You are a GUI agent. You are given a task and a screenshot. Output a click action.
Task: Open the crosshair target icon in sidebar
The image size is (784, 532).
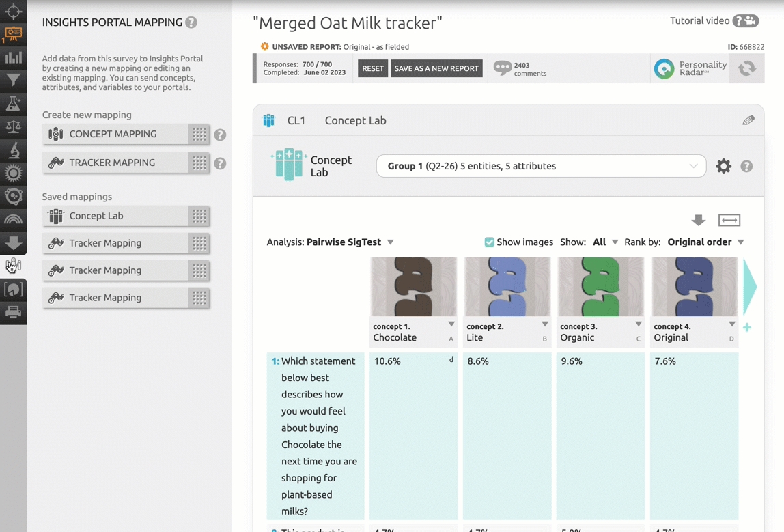pyautogui.click(x=13, y=11)
